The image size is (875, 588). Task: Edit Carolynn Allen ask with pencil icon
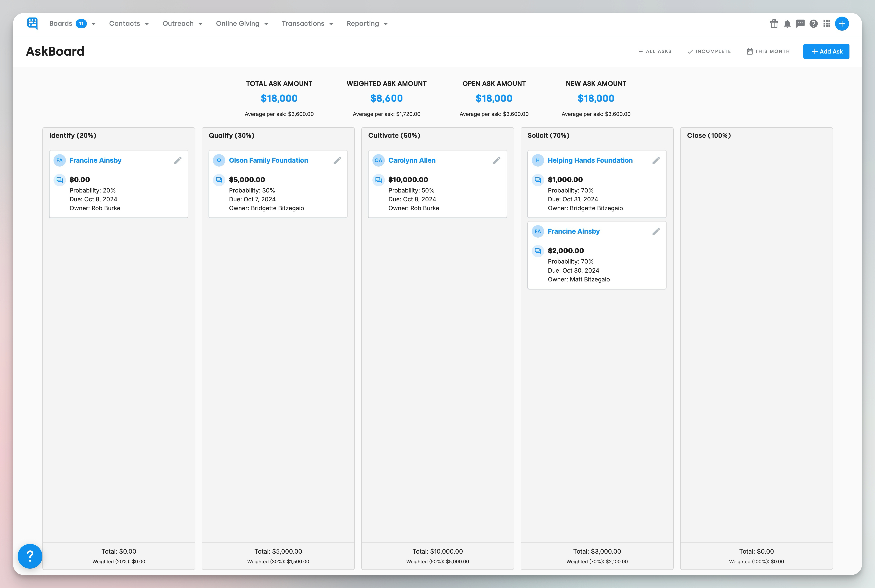(497, 161)
